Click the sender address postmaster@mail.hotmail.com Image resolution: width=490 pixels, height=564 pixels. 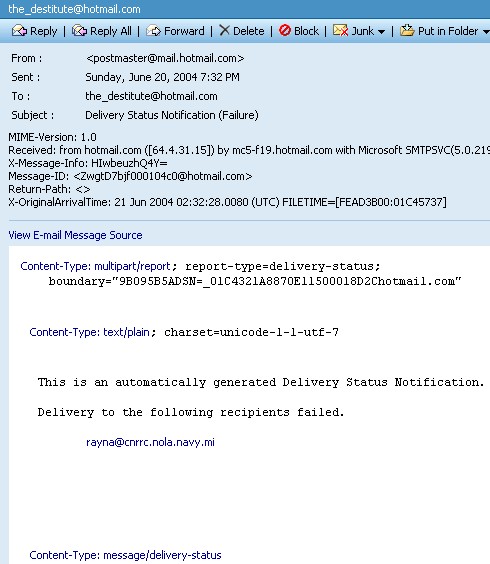tap(165, 58)
